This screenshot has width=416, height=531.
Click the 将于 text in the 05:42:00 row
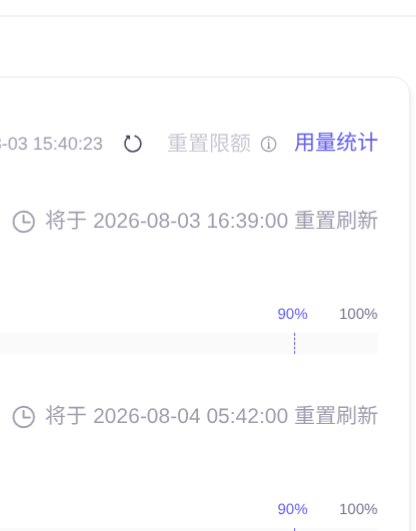pyautogui.click(x=66, y=416)
